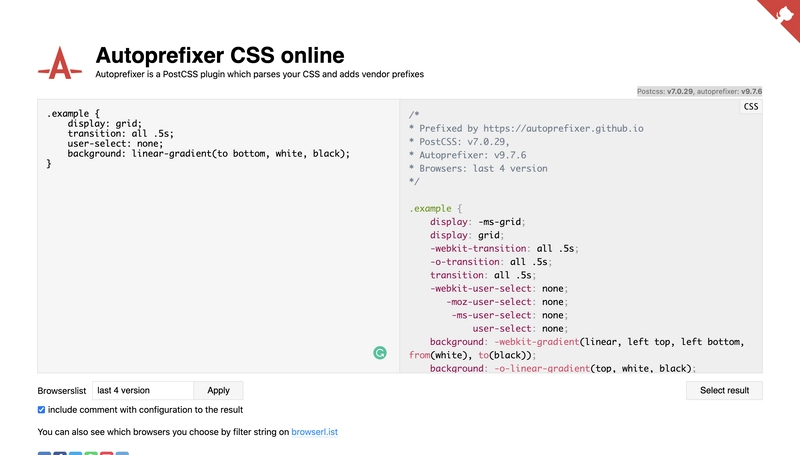The height and width of the screenshot is (455, 800).
Task: Click the '.example {' selector in output
Action: click(435, 209)
